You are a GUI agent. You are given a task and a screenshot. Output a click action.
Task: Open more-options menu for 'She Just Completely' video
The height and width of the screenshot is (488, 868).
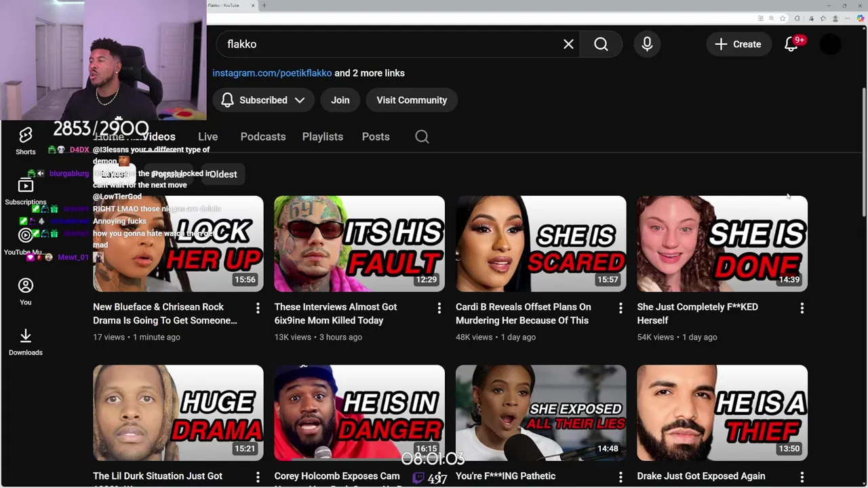coord(802,308)
